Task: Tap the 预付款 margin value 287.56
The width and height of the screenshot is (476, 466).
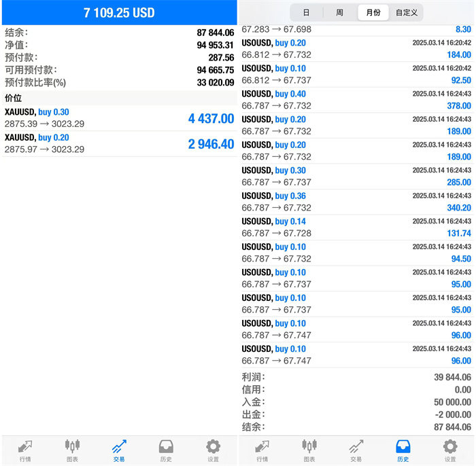Action: point(221,58)
